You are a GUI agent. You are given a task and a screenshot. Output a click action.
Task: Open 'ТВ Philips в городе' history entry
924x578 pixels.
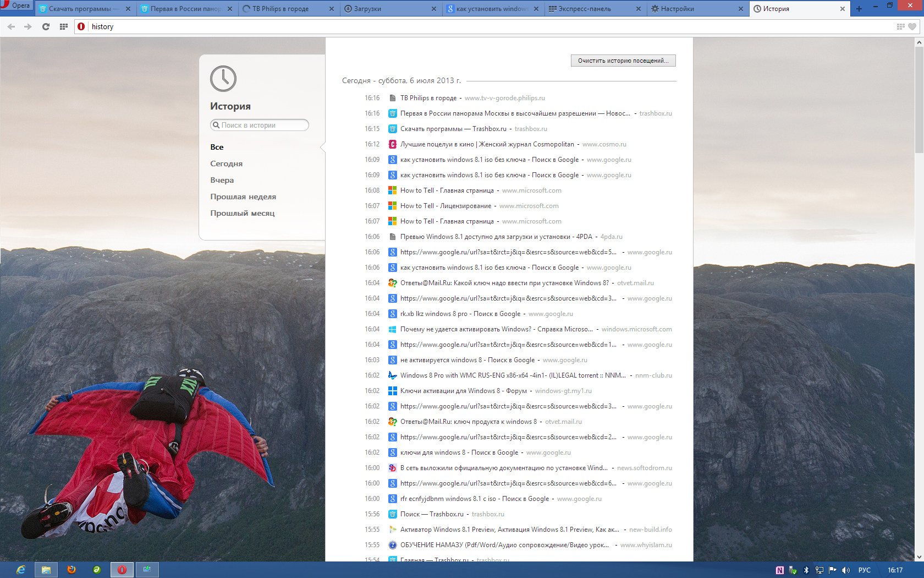(428, 98)
